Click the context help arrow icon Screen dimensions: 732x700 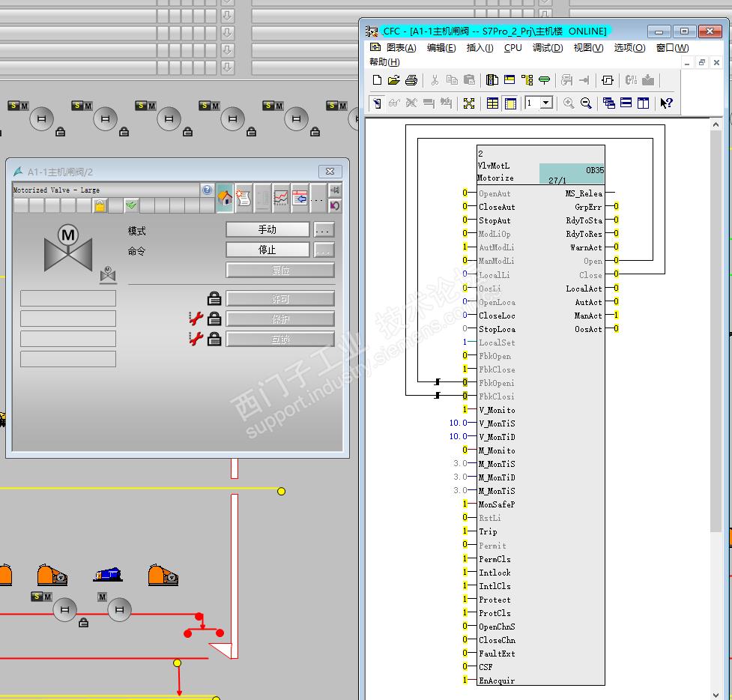666,103
